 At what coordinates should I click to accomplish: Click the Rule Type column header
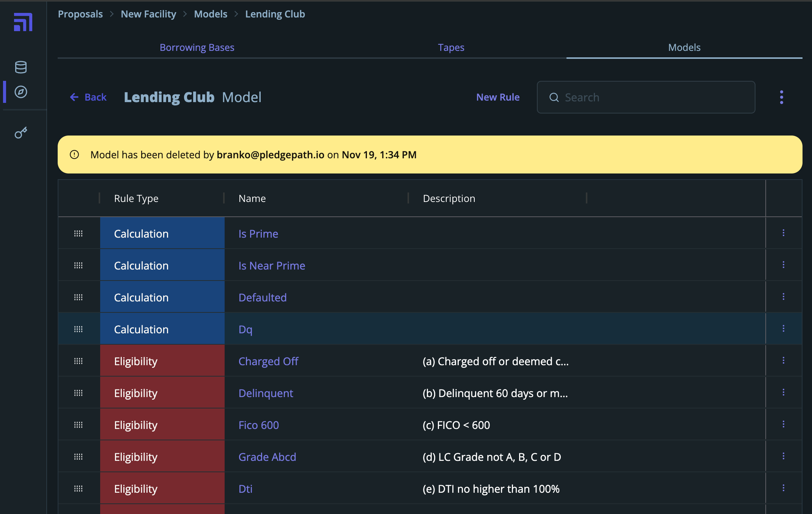pyautogui.click(x=136, y=199)
